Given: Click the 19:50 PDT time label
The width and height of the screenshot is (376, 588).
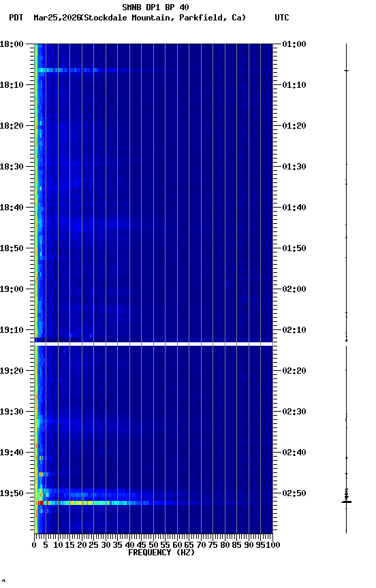Looking at the screenshot, I should click(x=12, y=493).
